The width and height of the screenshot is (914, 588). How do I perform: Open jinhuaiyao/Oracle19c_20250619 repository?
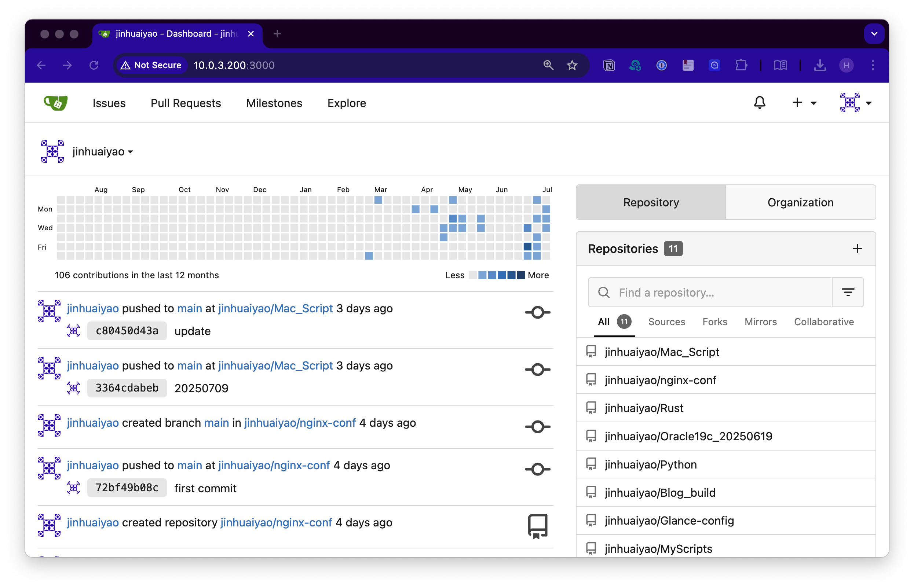[688, 436]
